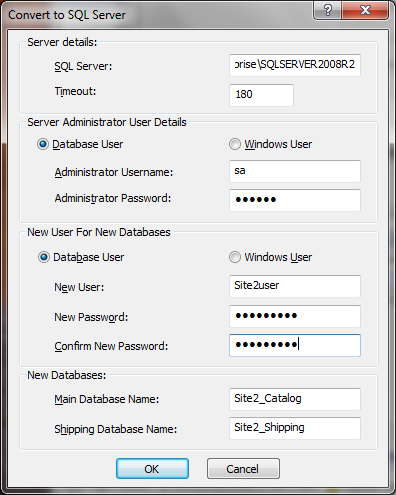The height and width of the screenshot is (495, 396).
Task: Click the Confirm New Password field
Action: click(295, 345)
